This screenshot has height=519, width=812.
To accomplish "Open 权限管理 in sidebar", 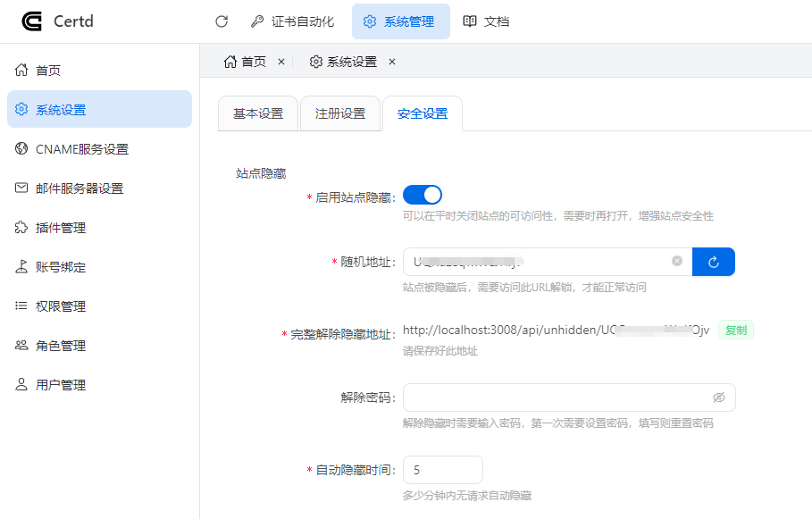I will (61, 306).
